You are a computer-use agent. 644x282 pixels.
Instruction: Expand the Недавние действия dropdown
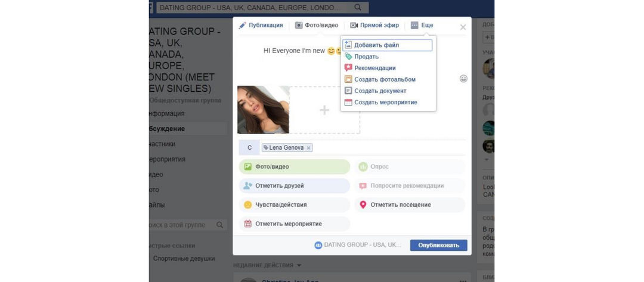tap(267, 265)
